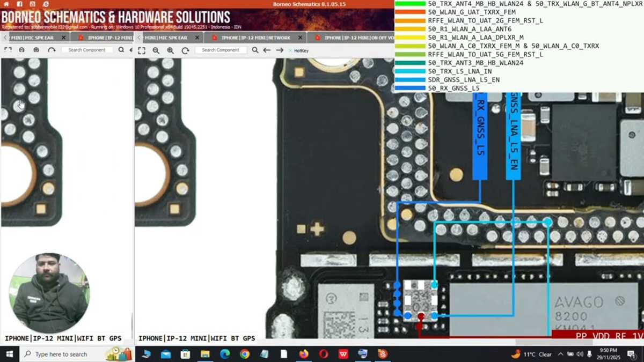Click right pane IPHONE|IP-12 MINI|WIFI BT GPS label
This screenshot has width=644, height=362.
(196, 338)
